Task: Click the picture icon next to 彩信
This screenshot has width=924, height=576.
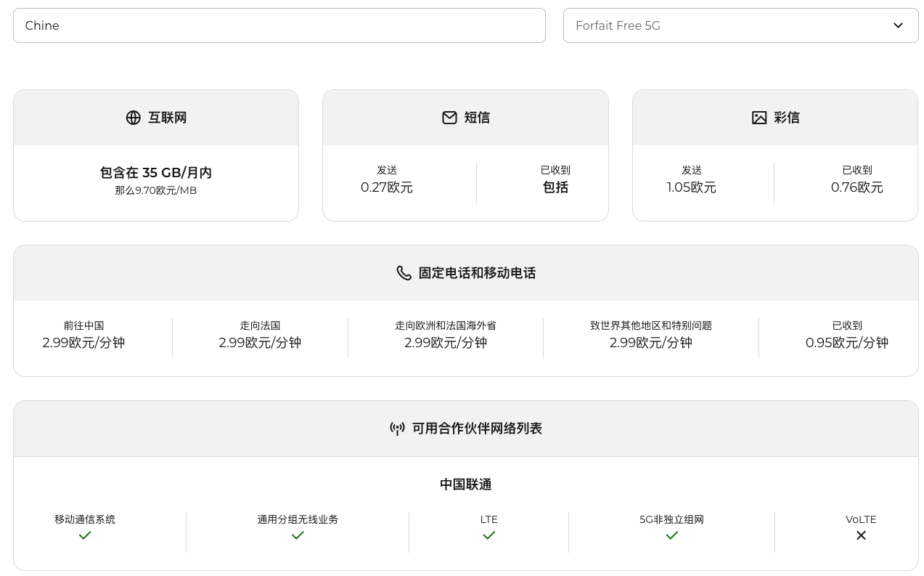Action: point(759,118)
